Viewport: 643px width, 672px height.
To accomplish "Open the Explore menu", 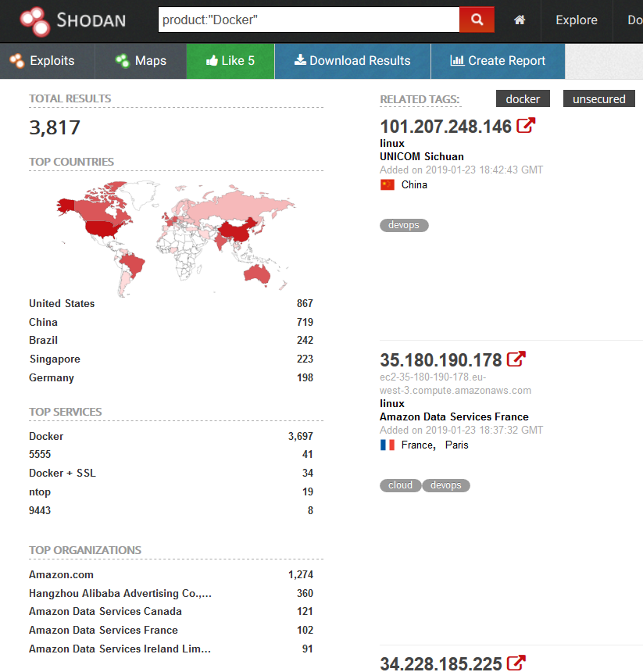I will coord(576,20).
